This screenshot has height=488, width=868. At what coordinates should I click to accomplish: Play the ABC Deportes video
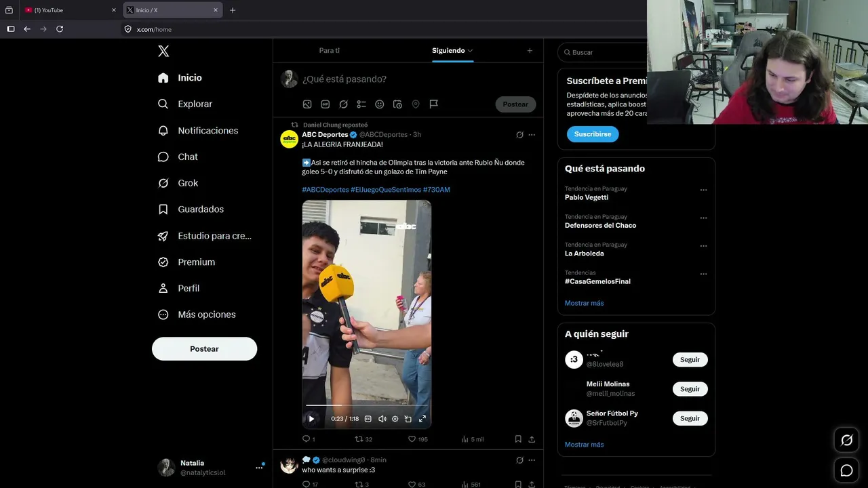(311, 419)
